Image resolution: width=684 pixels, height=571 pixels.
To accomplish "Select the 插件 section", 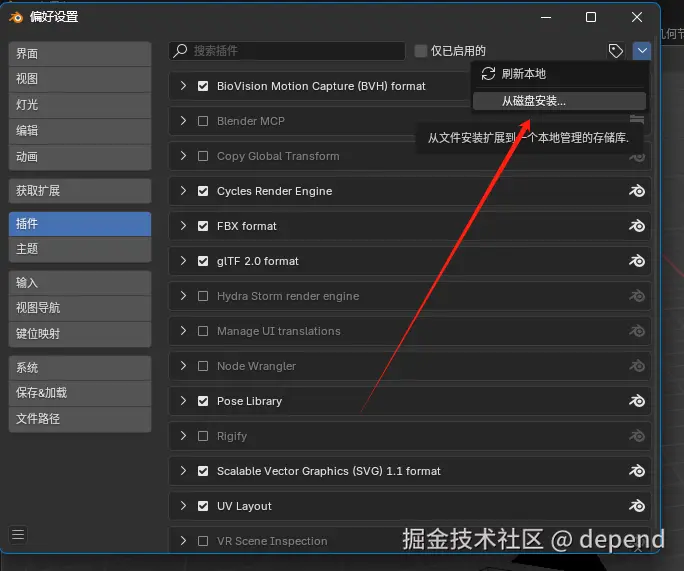I will coord(80,224).
